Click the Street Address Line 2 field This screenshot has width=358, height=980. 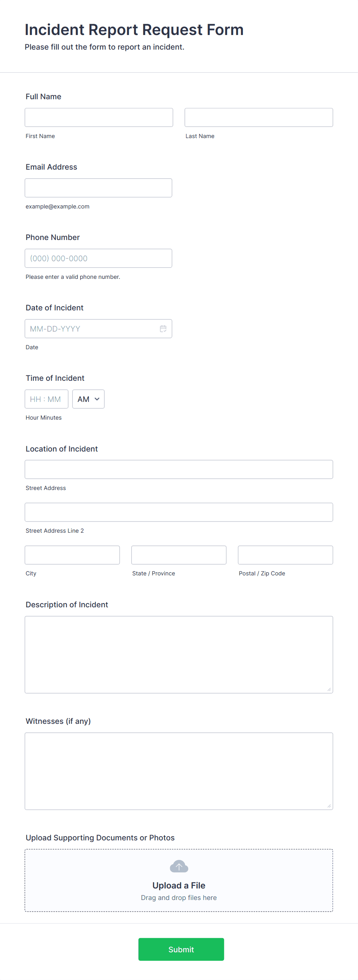click(179, 512)
